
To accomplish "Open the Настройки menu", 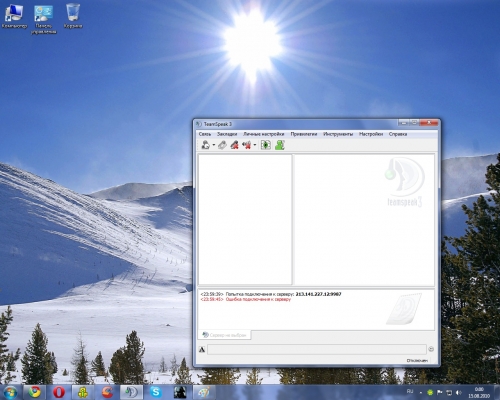I will point(371,134).
